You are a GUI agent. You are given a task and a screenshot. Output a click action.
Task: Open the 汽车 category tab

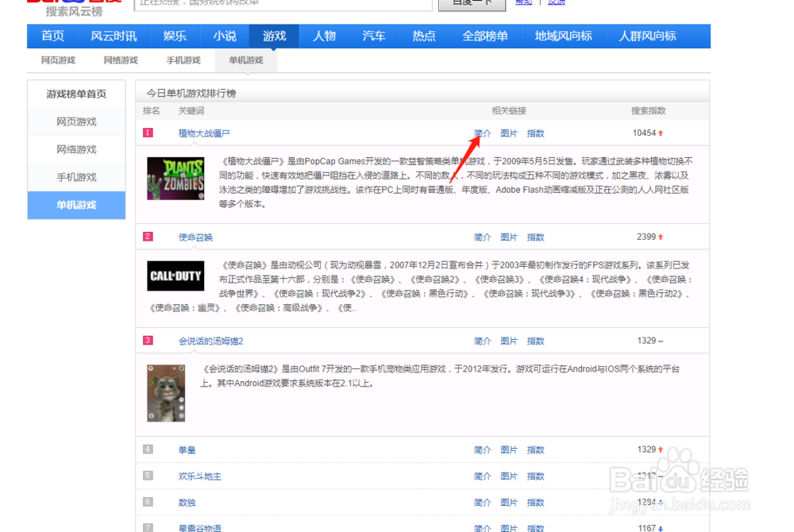click(x=373, y=36)
